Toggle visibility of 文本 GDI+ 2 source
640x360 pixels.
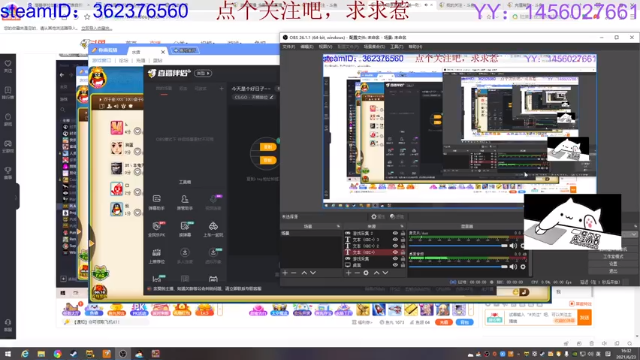pos(395,246)
